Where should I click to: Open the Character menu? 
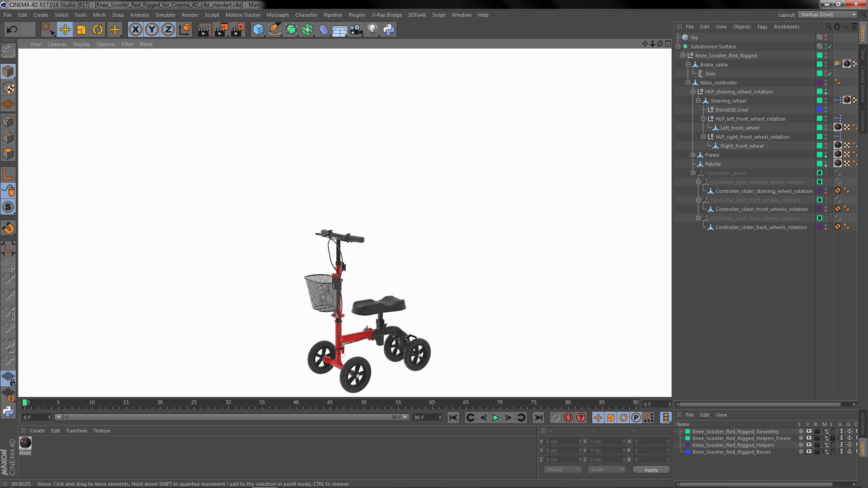(x=306, y=15)
